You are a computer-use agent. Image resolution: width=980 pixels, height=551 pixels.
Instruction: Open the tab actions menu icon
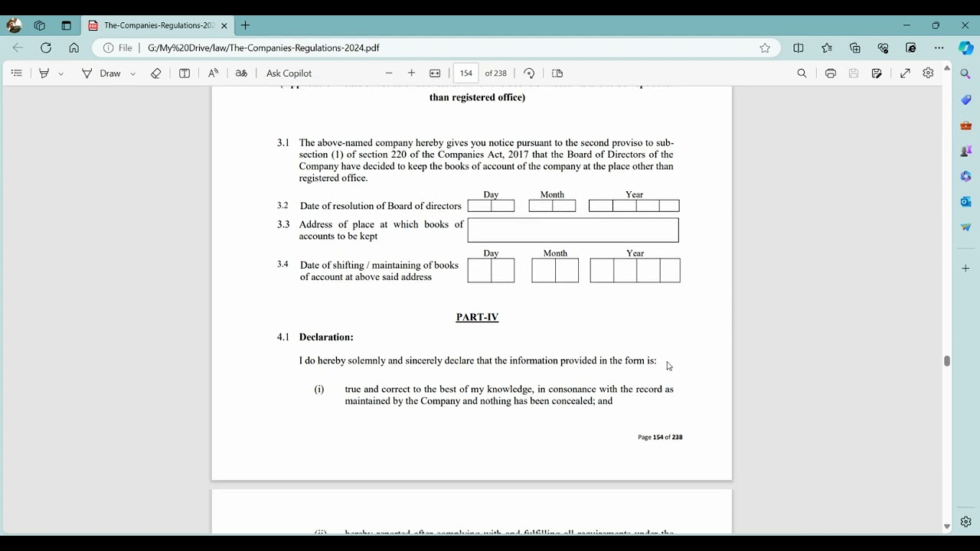66,25
